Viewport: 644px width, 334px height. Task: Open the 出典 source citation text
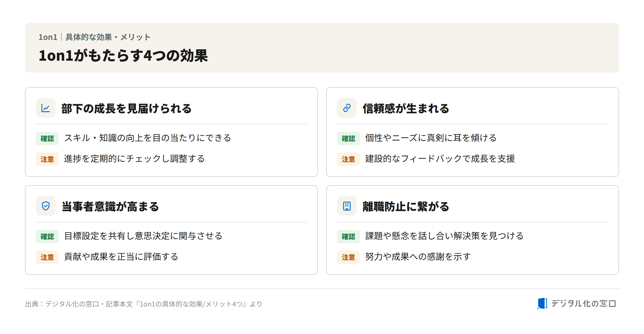coord(144,304)
